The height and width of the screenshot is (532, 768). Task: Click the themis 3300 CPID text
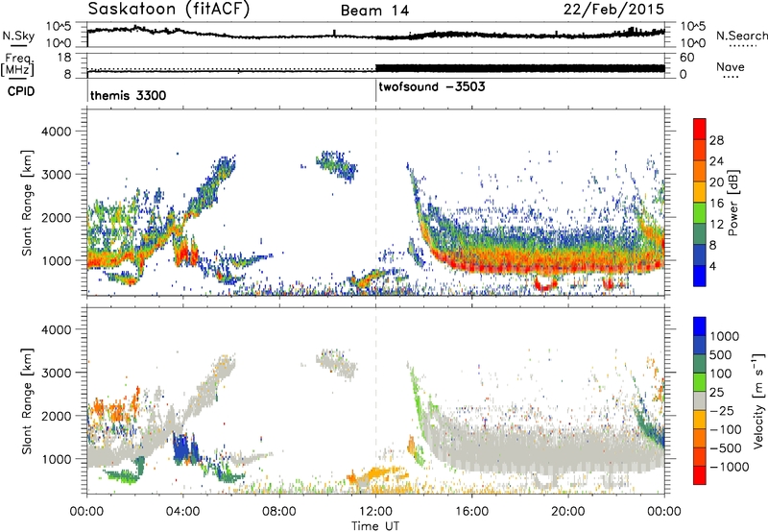point(129,95)
